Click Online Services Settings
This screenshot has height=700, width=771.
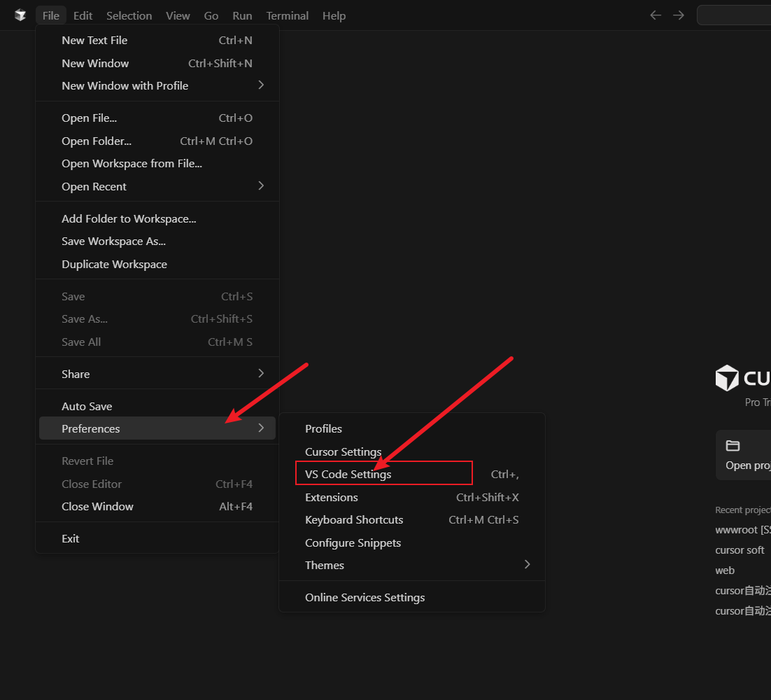[365, 597]
